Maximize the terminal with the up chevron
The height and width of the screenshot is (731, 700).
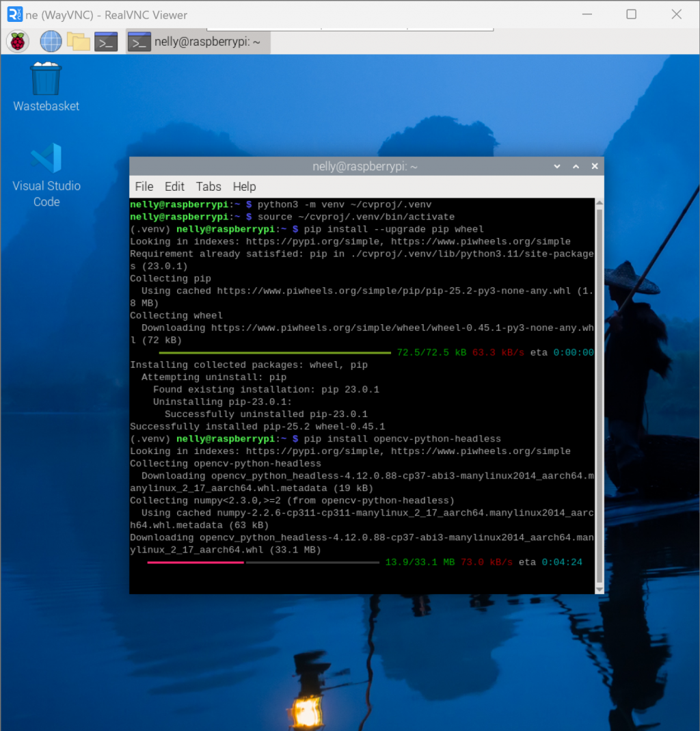coord(576,166)
